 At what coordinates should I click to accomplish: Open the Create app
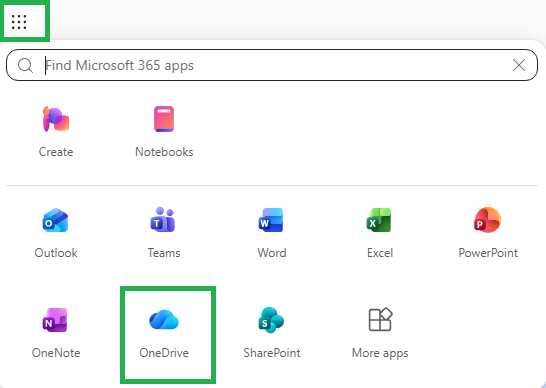tap(56, 132)
